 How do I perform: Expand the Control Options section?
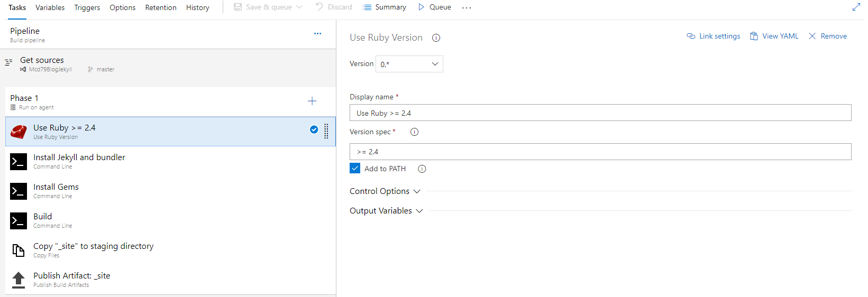(385, 191)
